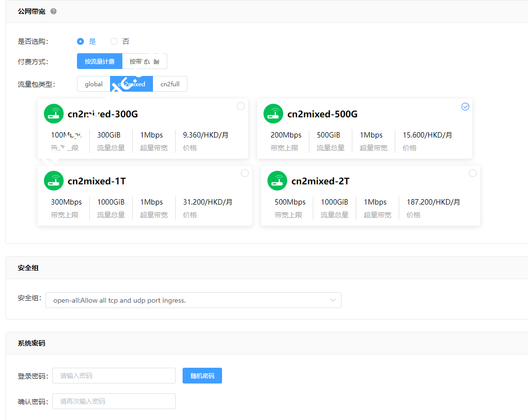Focus the 确认密码 input field
The image size is (528, 420).
114,401
